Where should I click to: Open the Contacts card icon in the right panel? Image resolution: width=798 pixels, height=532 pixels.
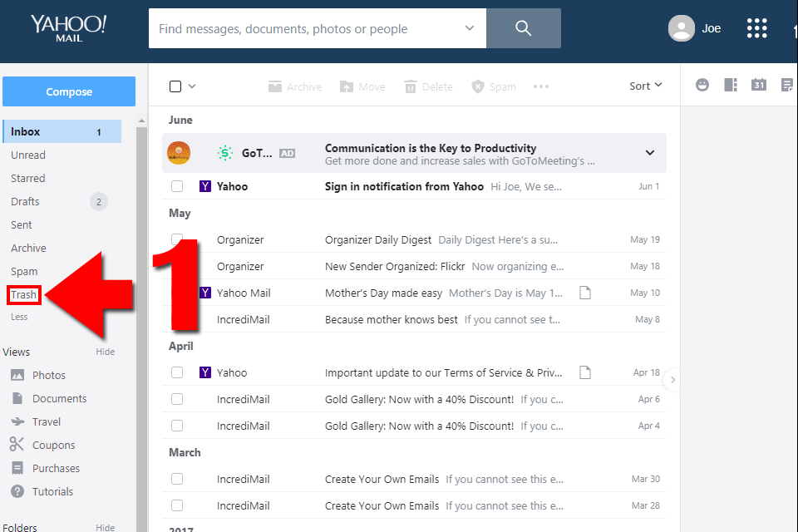(730, 84)
